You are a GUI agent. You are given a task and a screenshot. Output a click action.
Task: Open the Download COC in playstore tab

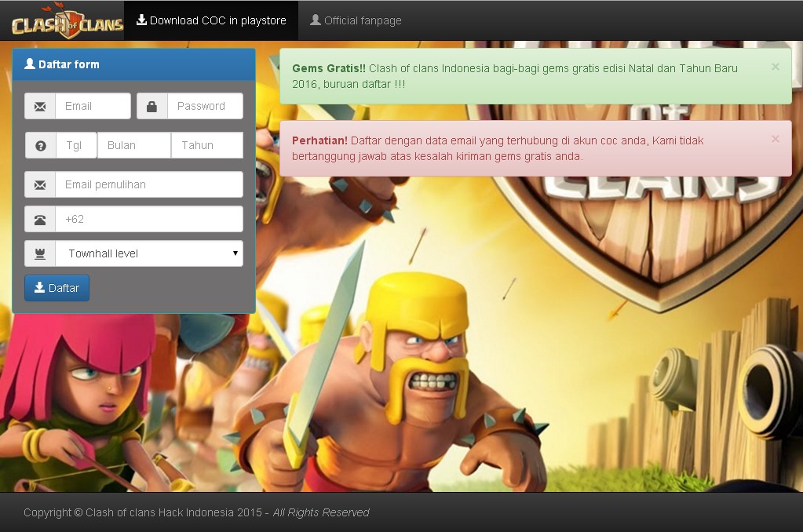212,20
